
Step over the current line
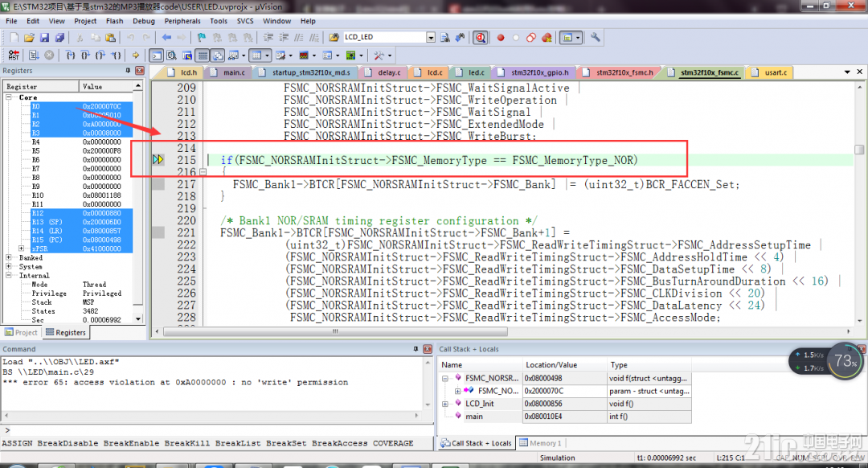(x=85, y=55)
